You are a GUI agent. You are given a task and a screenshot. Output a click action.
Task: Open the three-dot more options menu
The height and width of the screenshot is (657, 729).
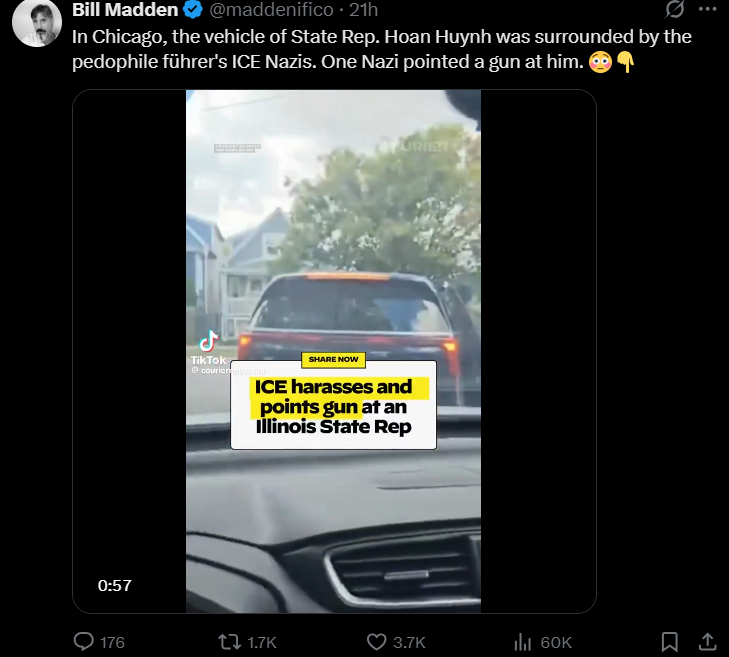point(708,9)
